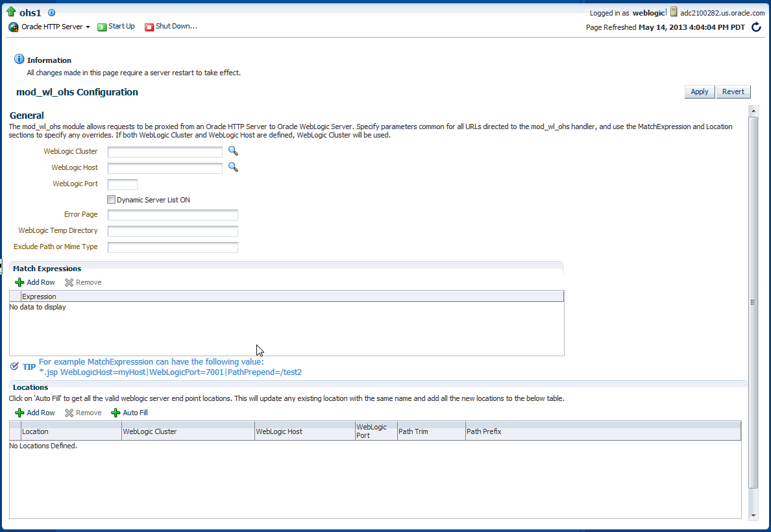771x532 pixels.
Task: Click the Locations section header
Action: [x=31, y=387]
